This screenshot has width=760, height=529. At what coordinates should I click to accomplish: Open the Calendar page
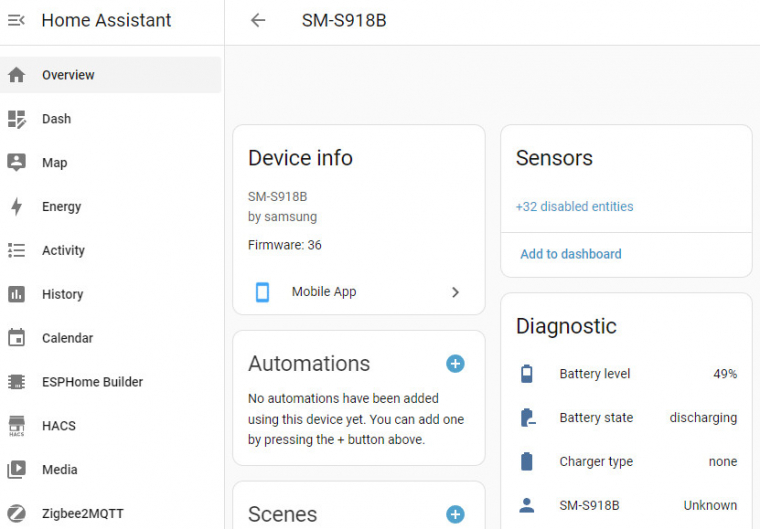[x=67, y=338]
